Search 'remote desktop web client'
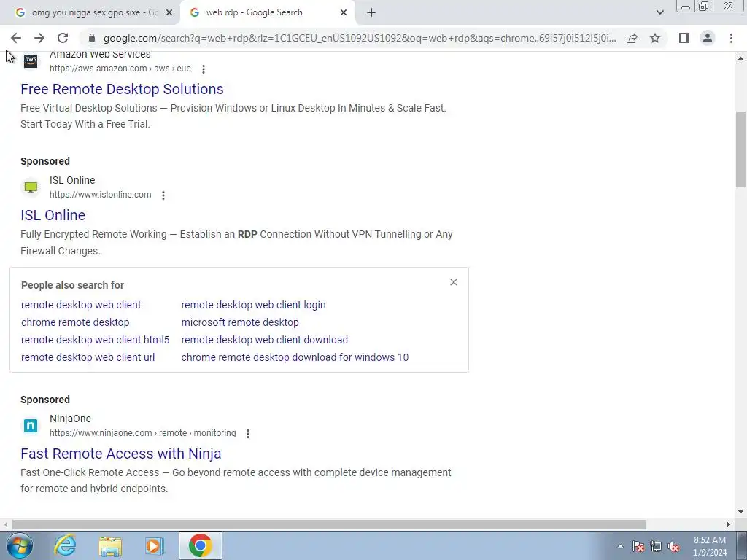 [x=81, y=305]
